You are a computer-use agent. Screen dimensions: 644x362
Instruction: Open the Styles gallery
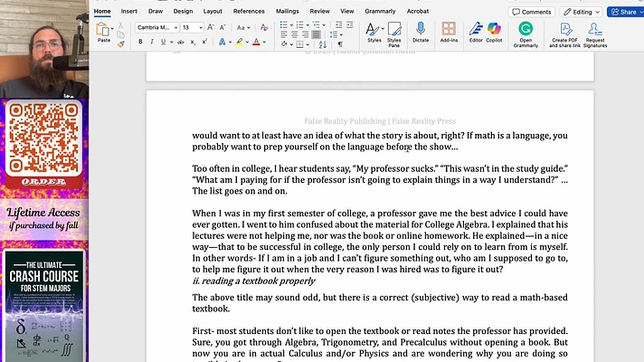click(374, 33)
